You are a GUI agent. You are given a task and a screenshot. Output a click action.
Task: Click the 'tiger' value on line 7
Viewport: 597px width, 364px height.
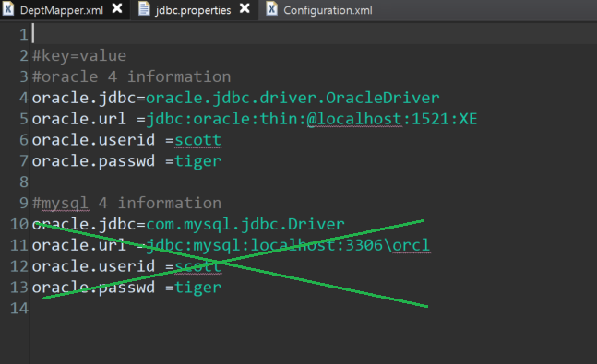pos(198,161)
